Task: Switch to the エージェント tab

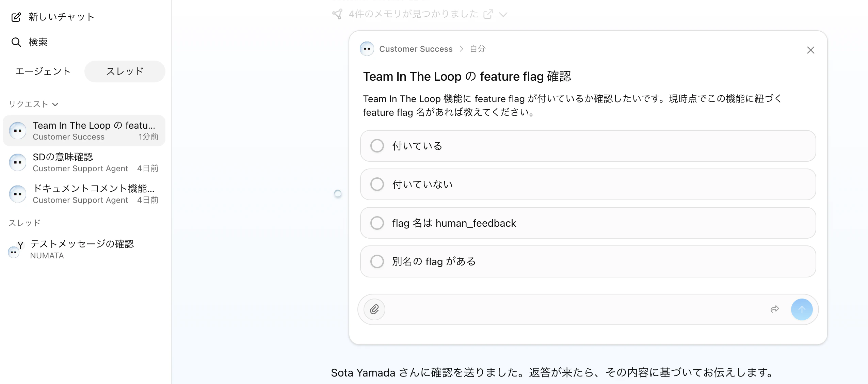Action: click(x=43, y=71)
